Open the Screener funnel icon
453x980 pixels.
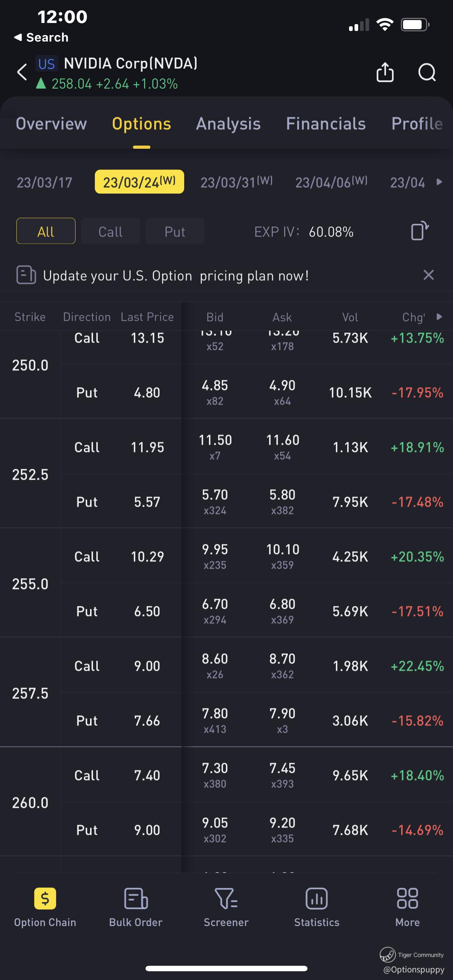(226, 899)
